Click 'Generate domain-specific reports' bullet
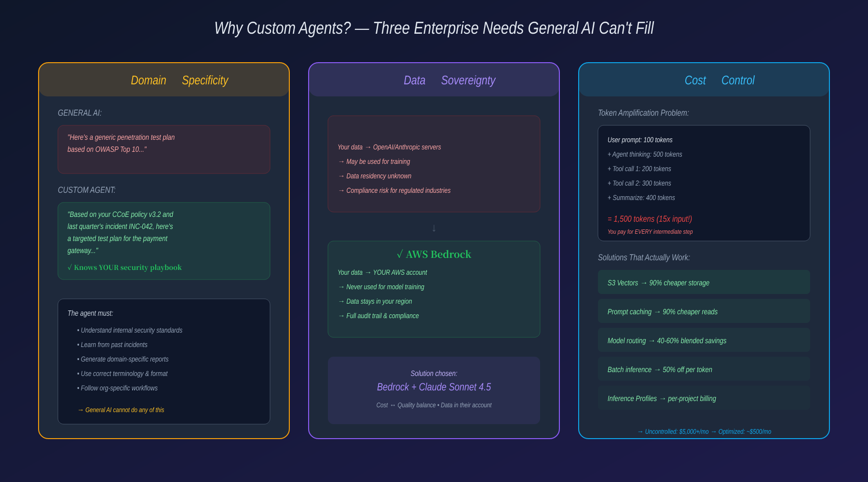The width and height of the screenshot is (868, 482). tap(123, 359)
